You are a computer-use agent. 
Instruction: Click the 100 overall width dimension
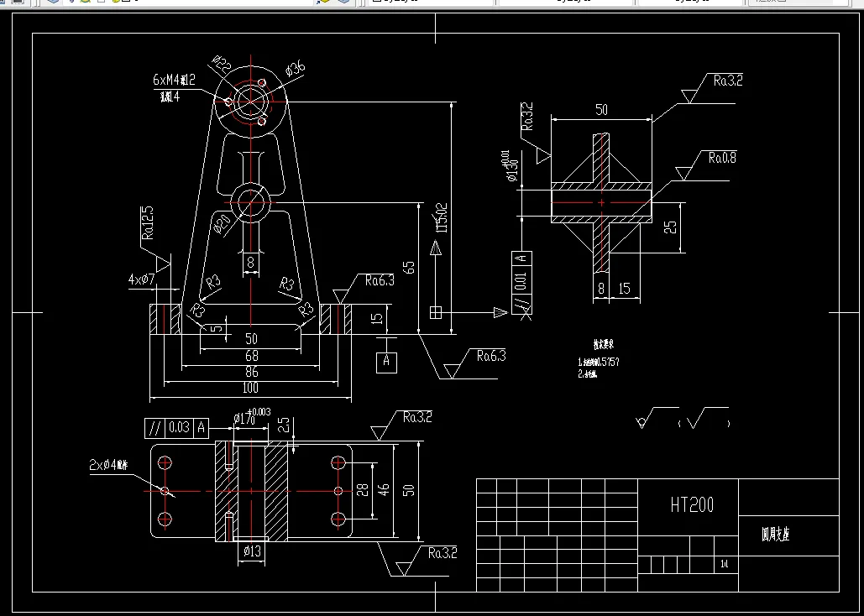tap(250, 388)
